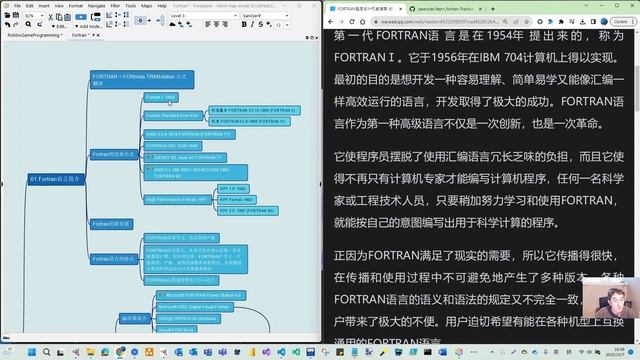Viewport: 640px width, 360px height.
Task: Open the Maps menu in Freeplane
Action: [147, 6]
